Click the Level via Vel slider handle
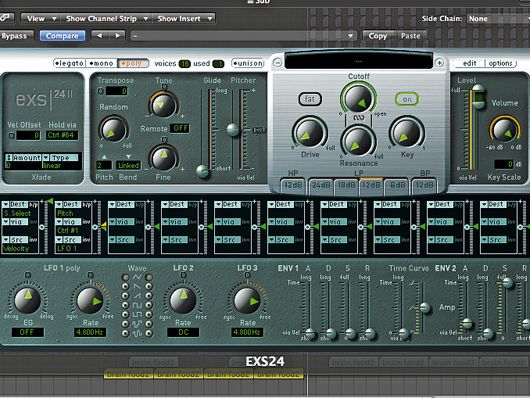The height and width of the screenshot is (398, 530). click(478, 96)
